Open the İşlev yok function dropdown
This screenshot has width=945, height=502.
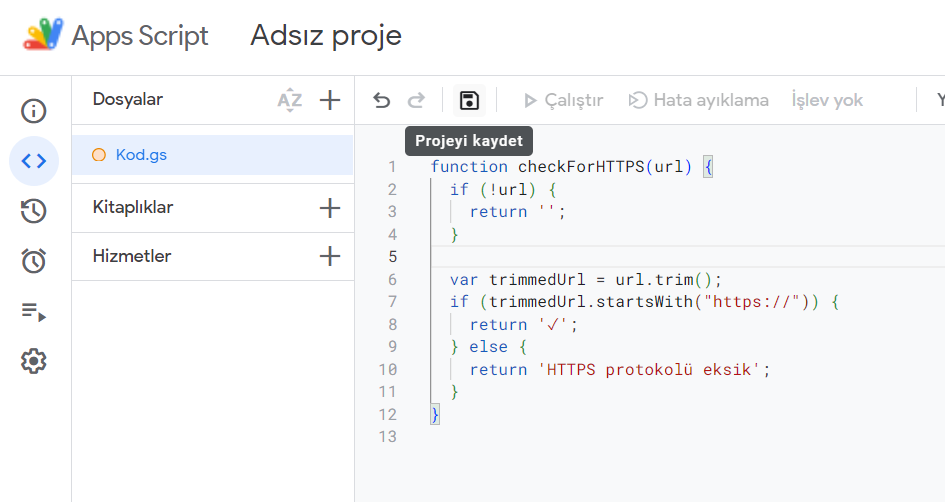pos(827,100)
